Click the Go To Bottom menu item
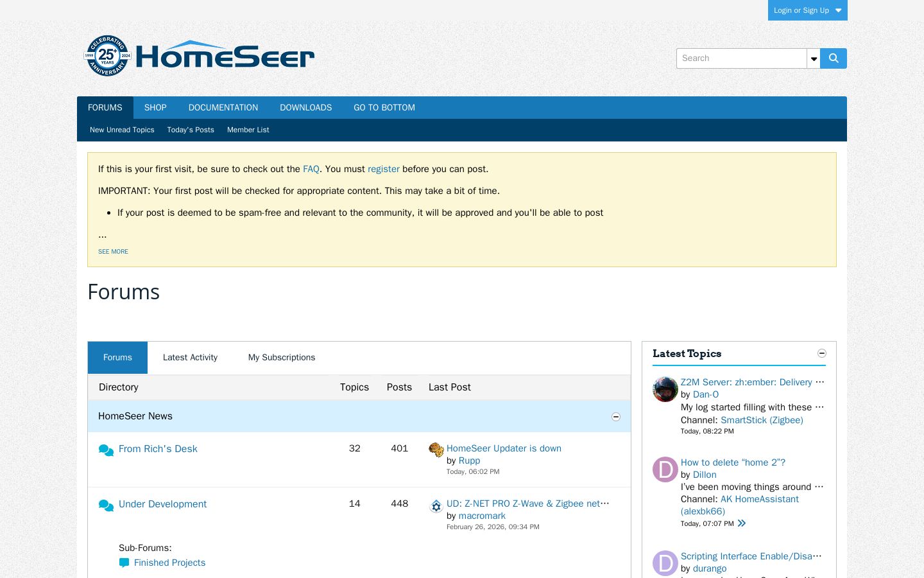 [x=384, y=108]
